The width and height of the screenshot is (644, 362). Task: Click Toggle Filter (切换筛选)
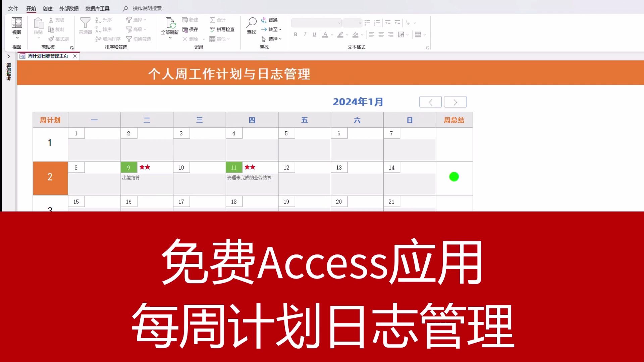tap(138, 39)
